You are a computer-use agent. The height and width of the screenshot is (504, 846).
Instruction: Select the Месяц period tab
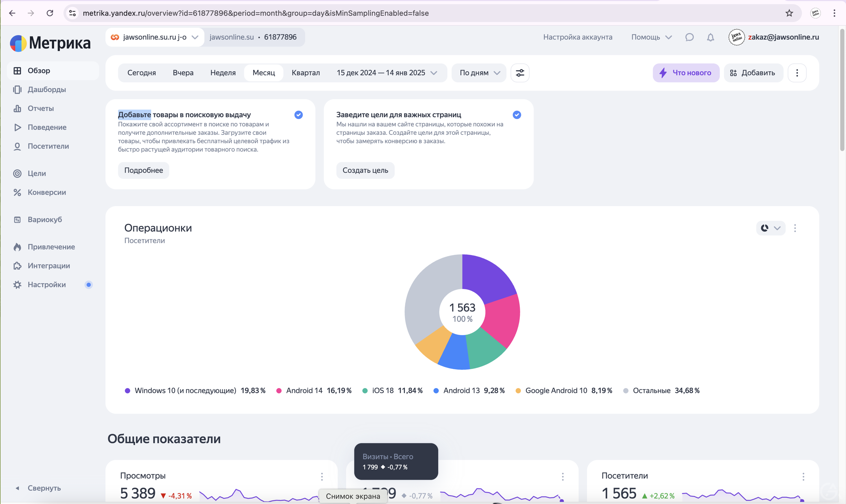(x=264, y=73)
